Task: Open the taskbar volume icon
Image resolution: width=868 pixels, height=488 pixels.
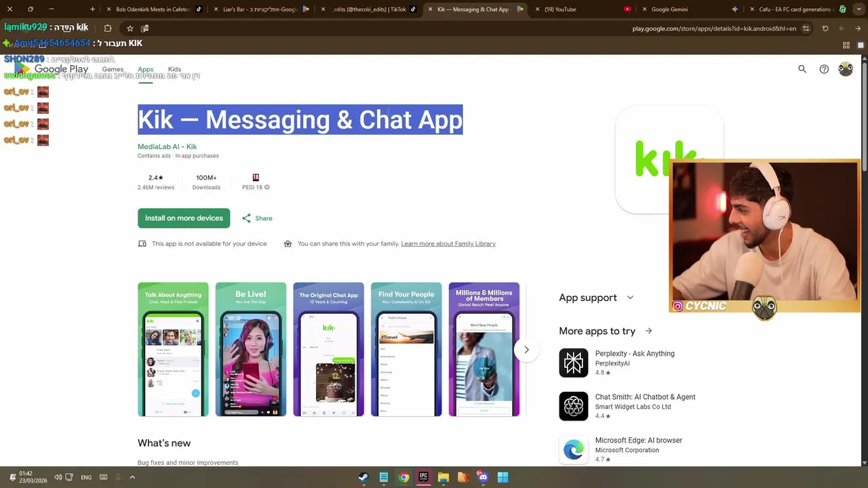Action: coord(58,477)
